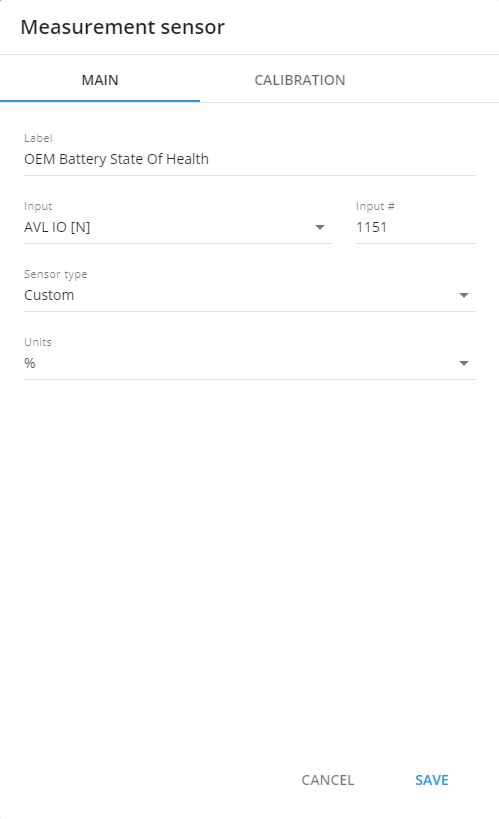Image resolution: width=499 pixels, height=819 pixels.
Task: Click the Input caption above AVL IO
Action: pos(38,206)
